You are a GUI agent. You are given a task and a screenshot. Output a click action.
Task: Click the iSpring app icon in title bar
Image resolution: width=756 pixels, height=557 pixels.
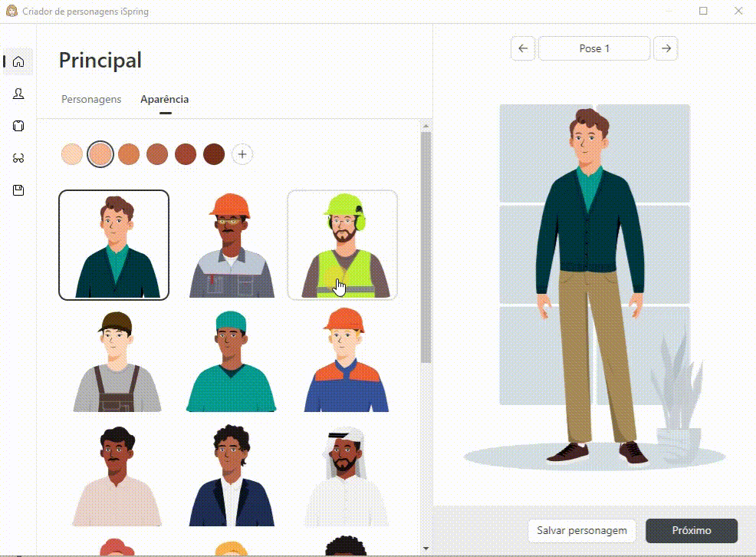[12, 11]
